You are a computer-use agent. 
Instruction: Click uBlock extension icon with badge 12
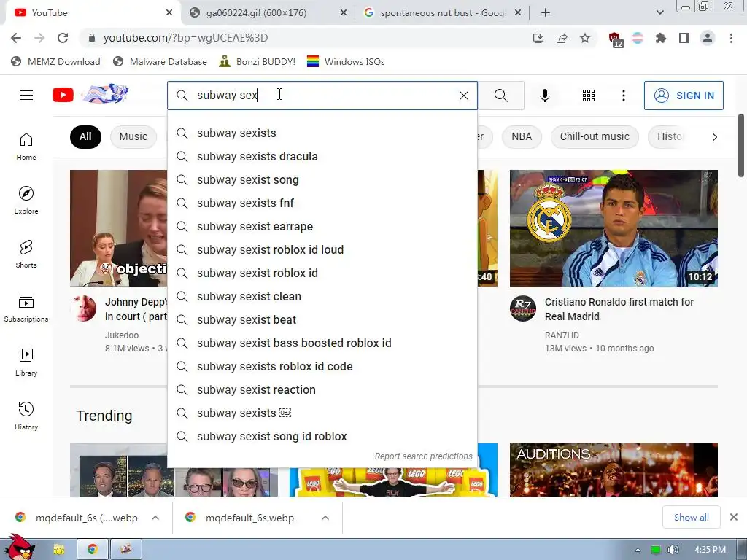point(615,39)
